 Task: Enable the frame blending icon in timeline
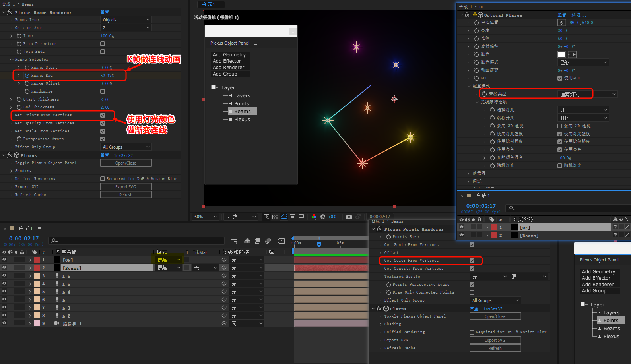(258, 241)
